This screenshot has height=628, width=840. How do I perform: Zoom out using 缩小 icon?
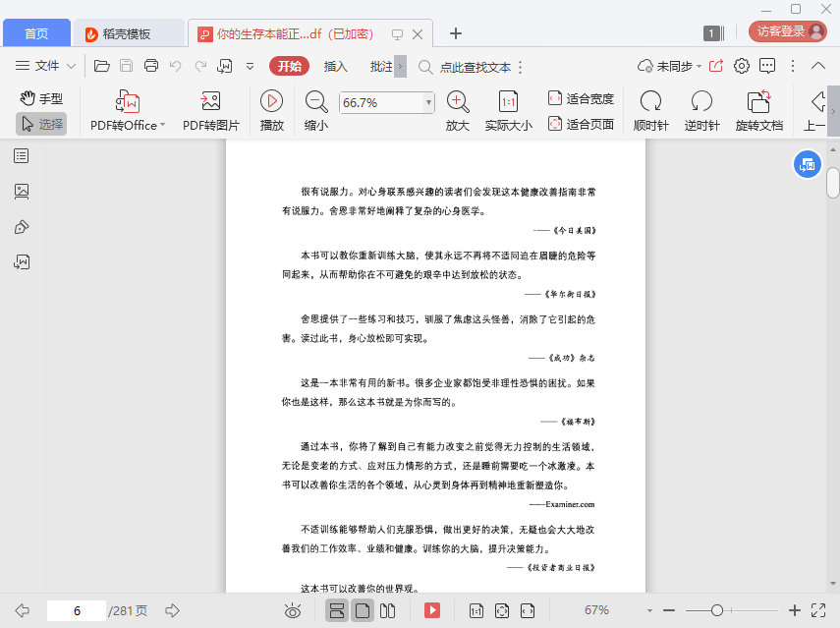(x=316, y=111)
